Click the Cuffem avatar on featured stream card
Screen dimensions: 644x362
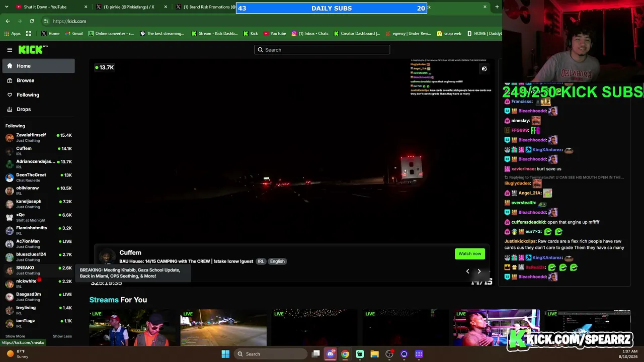tap(107, 256)
